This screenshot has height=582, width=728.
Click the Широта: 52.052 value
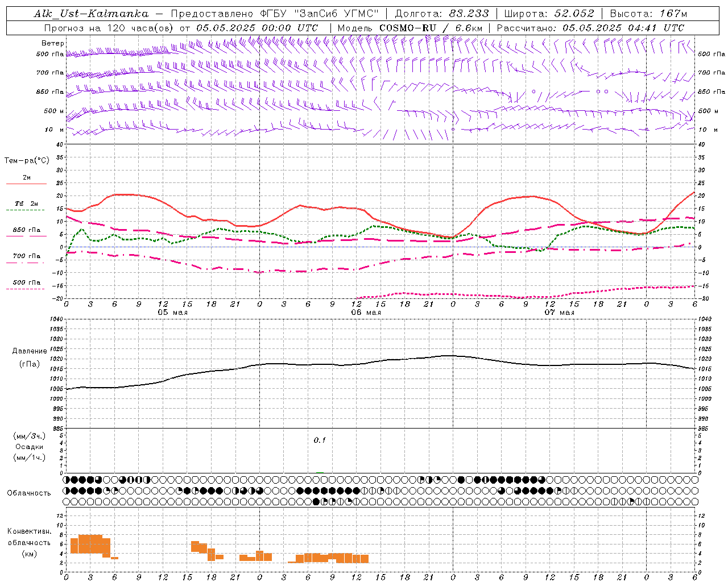point(549,14)
